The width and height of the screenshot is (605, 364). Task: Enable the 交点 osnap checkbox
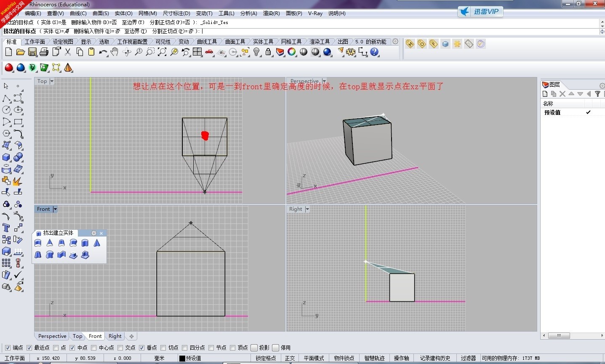coord(120,348)
